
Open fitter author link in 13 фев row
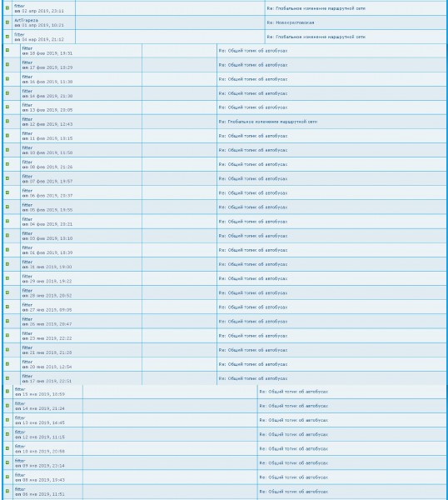click(27, 105)
